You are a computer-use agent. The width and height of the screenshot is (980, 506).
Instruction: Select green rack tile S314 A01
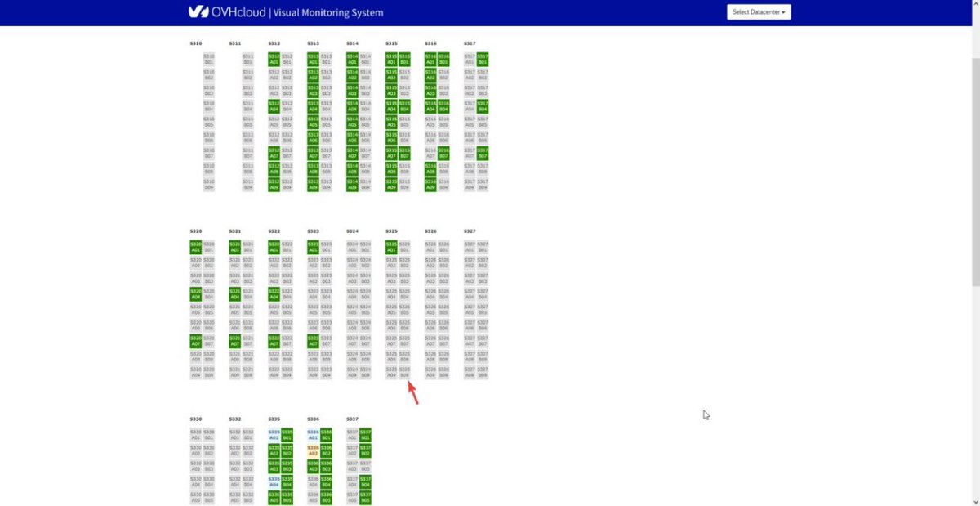click(352, 60)
